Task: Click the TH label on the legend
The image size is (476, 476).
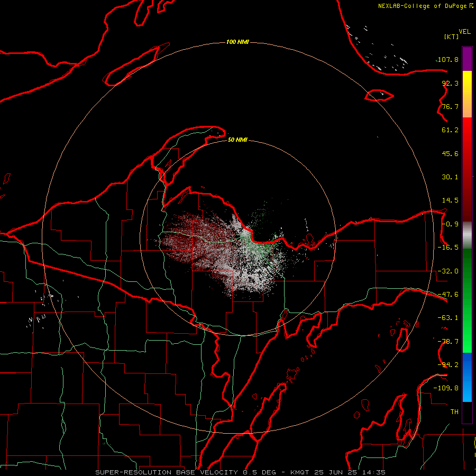Action: coord(454,412)
